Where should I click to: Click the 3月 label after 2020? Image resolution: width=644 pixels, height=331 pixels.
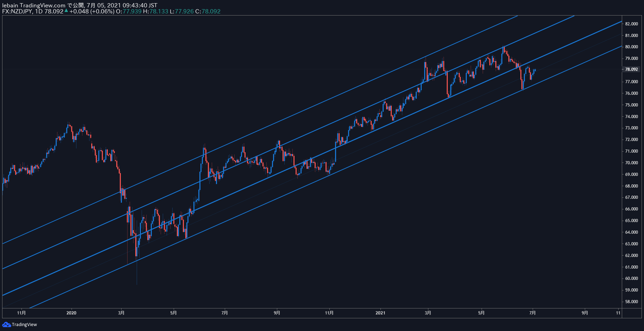[121, 313]
